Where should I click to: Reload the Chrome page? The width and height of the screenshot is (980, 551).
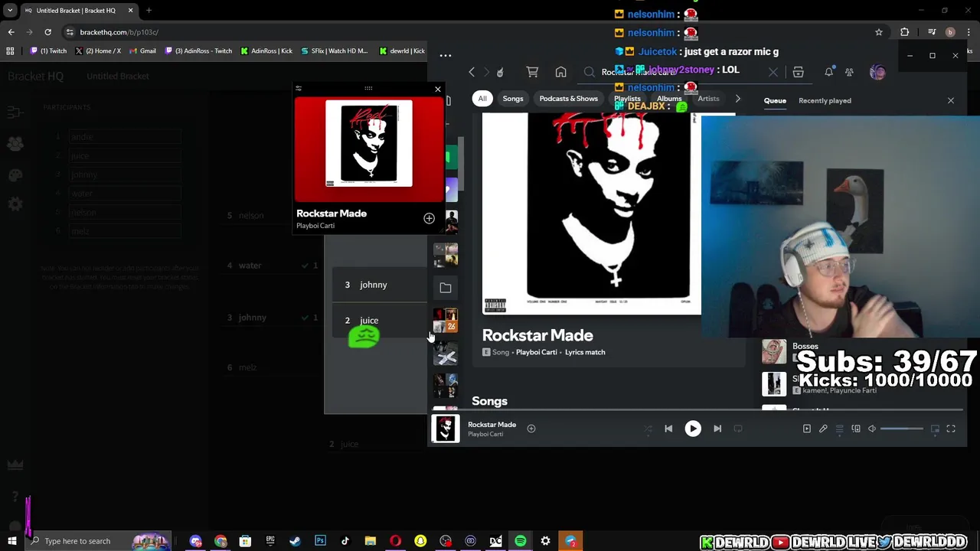[x=47, y=32]
